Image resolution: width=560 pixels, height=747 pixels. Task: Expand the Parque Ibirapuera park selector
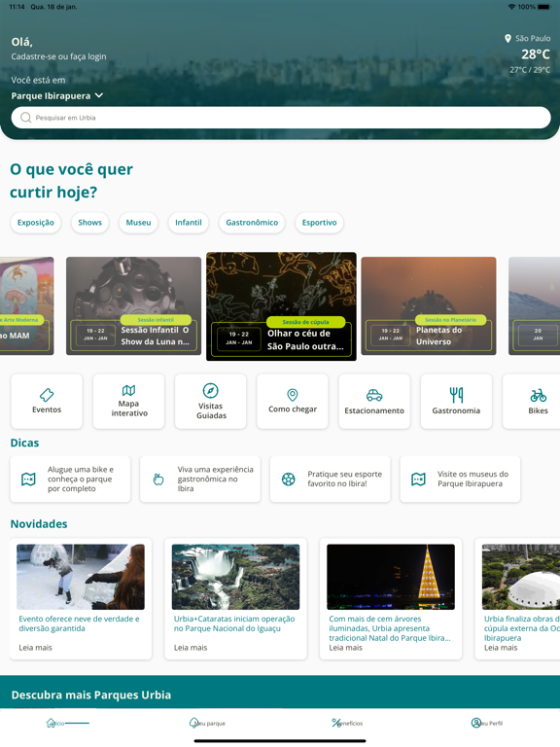click(x=57, y=95)
